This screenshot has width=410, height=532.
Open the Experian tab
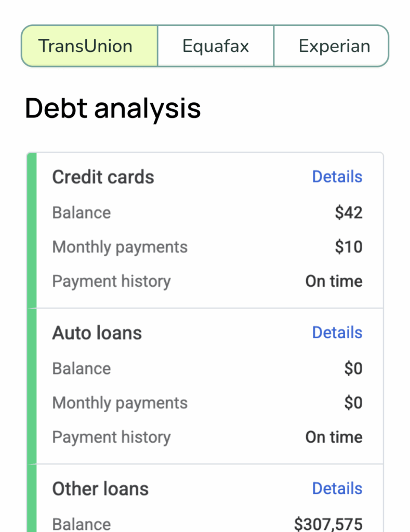(334, 46)
